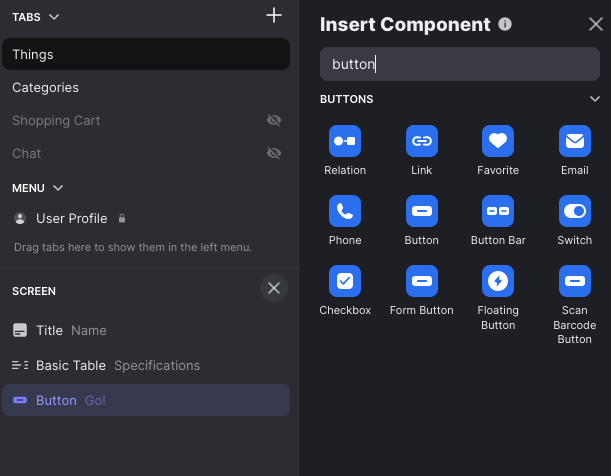Click the MENU heading label

(x=28, y=188)
